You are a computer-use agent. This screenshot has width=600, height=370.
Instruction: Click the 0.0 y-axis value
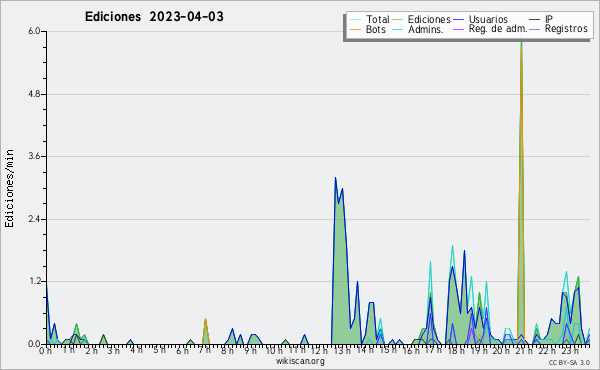point(34,344)
